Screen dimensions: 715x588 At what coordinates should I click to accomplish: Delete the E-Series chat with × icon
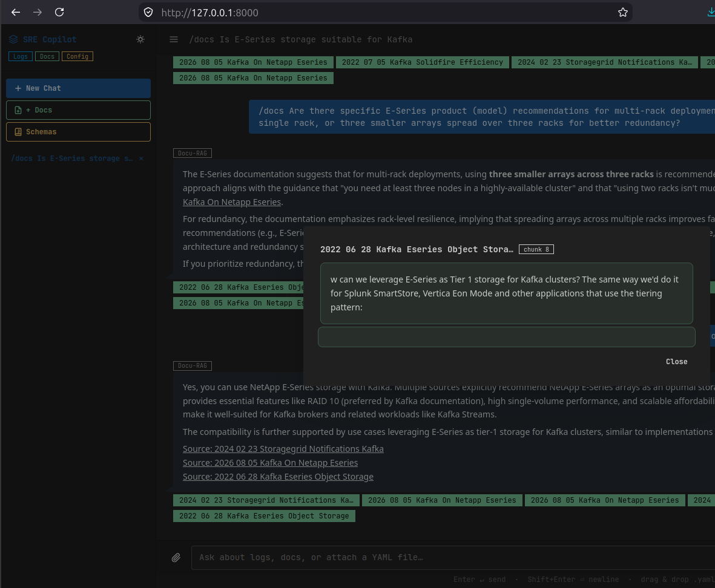[x=141, y=158]
